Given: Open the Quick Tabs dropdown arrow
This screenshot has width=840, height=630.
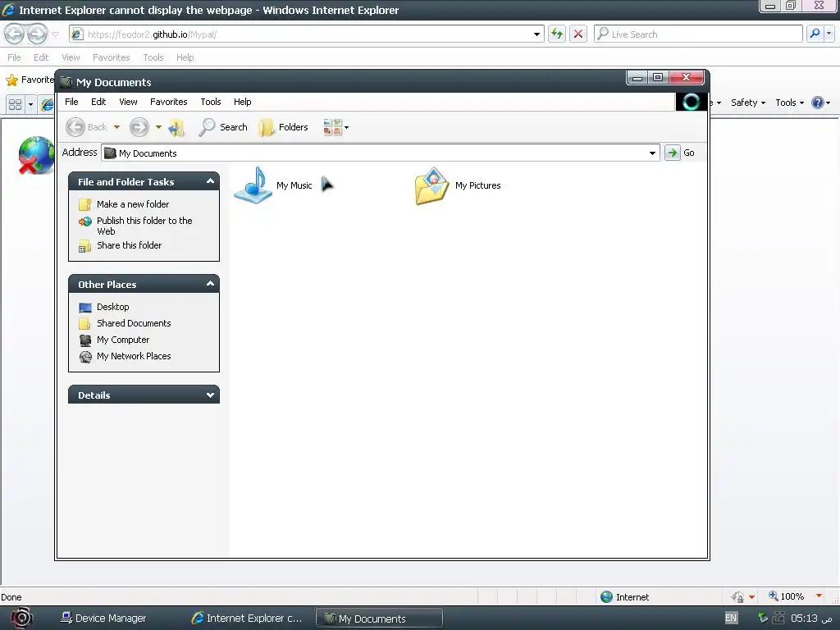Looking at the screenshot, I should pos(30,104).
